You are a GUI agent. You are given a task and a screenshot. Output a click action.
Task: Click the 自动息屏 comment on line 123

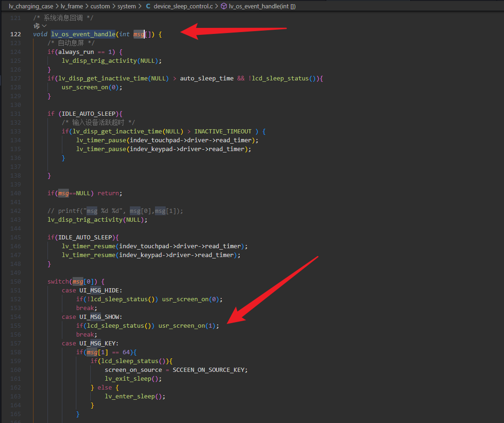coord(71,43)
